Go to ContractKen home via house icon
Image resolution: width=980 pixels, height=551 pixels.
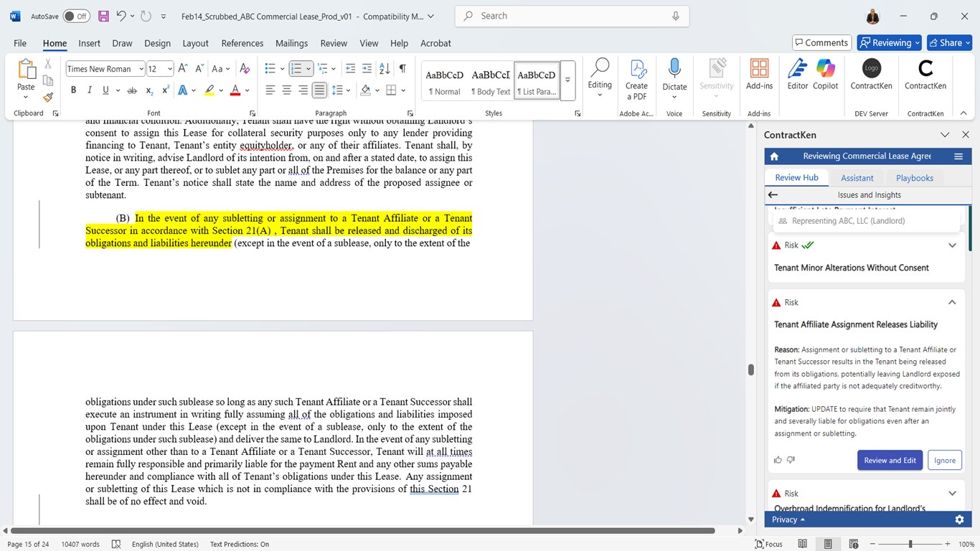(774, 156)
